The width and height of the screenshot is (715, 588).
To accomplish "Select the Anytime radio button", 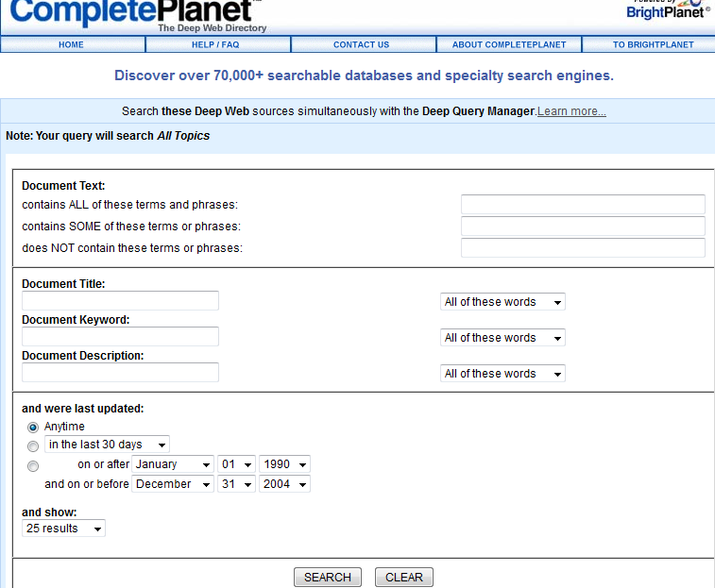I will [33, 428].
